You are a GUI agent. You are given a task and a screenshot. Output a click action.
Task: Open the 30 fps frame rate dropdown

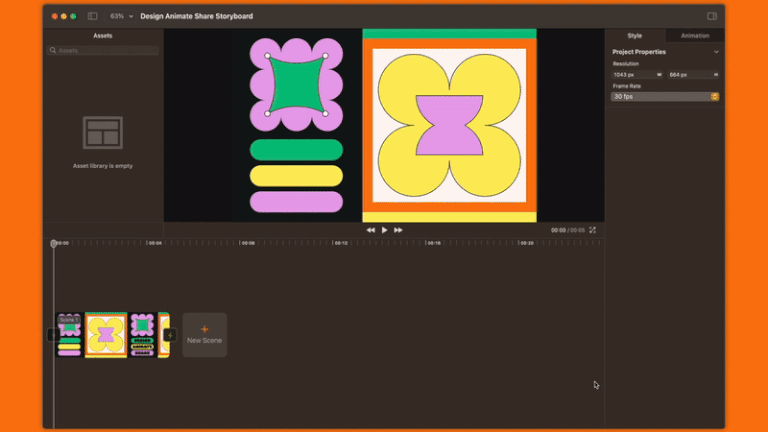point(665,96)
